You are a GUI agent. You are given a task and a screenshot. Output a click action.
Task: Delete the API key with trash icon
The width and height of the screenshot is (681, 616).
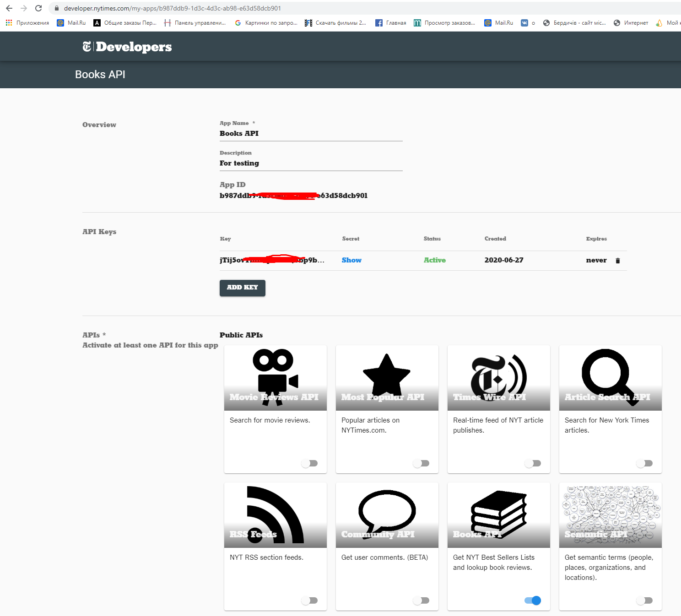click(x=617, y=261)
